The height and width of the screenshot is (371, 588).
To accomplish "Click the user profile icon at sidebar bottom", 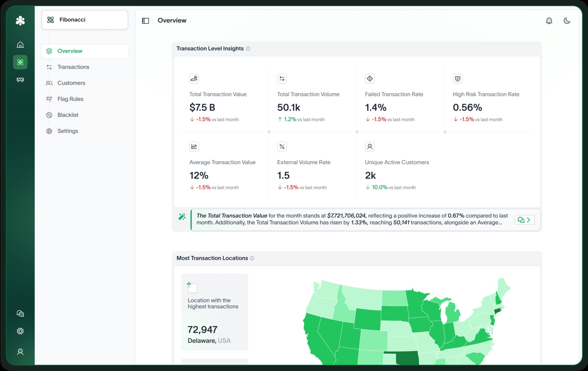I will click(x=20, y=352).
